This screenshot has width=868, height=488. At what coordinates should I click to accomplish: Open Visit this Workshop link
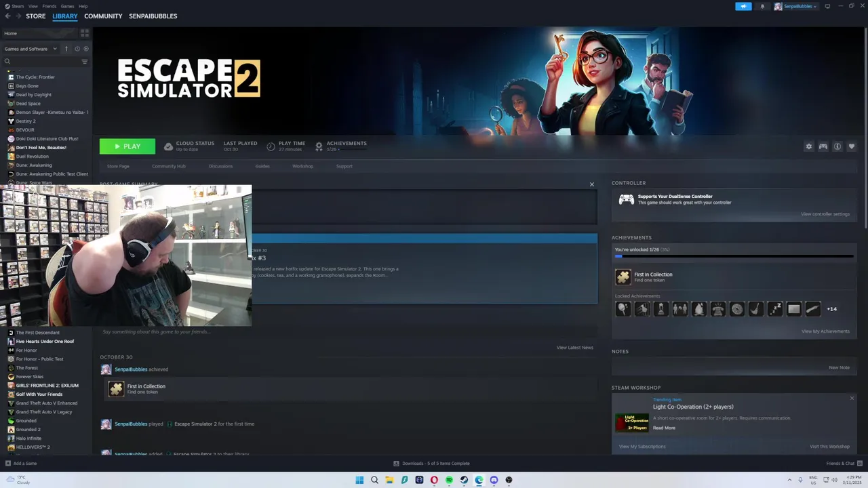[x=829, y=447]
